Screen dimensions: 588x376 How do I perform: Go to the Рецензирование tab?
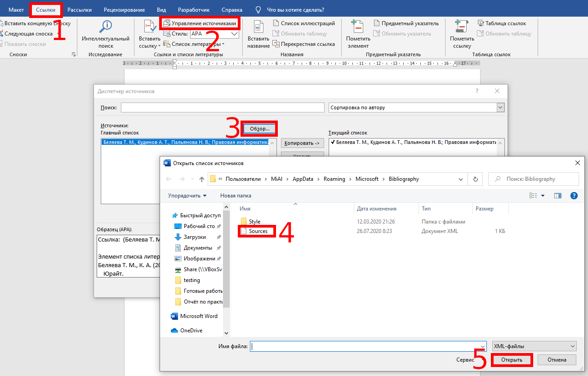point(124,9)
